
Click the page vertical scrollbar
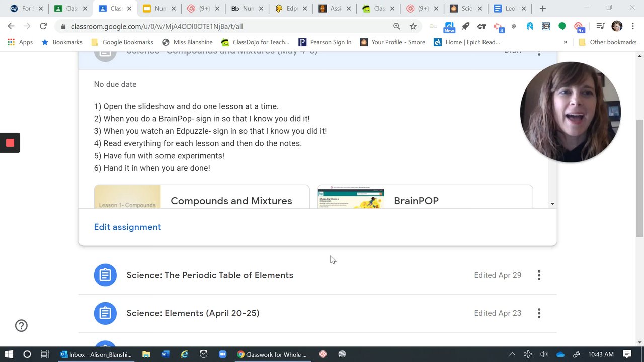639,178
